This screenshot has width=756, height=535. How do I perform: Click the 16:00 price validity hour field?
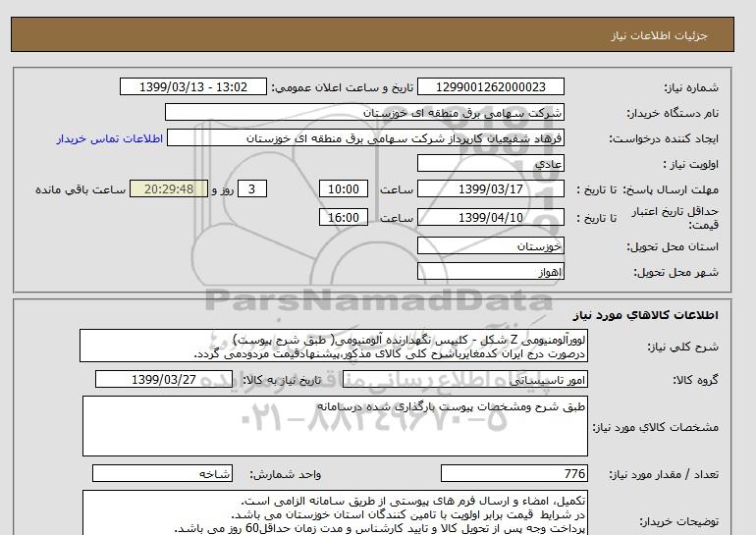[345, 218]
